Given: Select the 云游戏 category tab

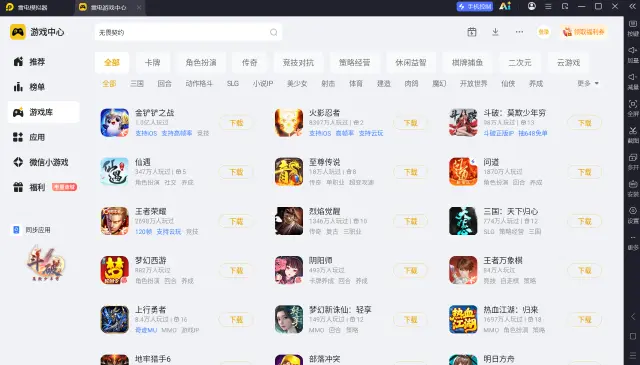Looking at the screenshot, I should (x=569, y=62).
